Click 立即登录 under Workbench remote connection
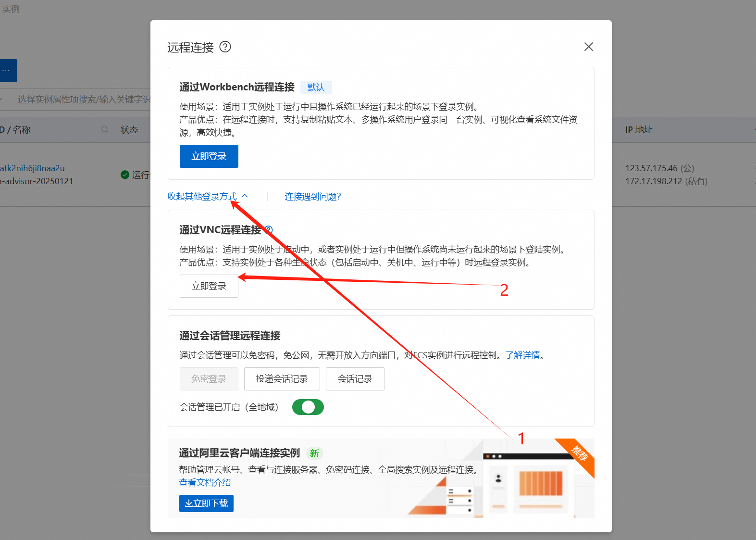Image resolution: width=756 pixels, height=540 pixels. [209, 156]
